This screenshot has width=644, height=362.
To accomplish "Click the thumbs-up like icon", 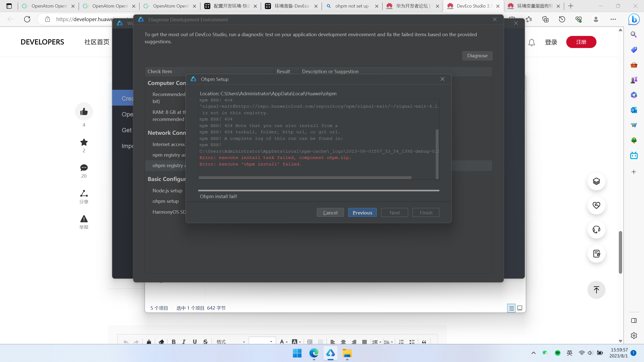I will (84, 111).
